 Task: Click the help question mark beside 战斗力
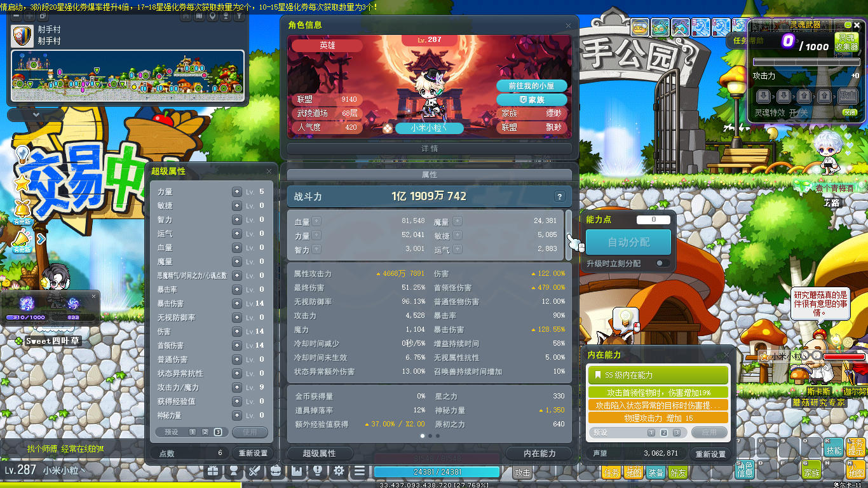559,197
